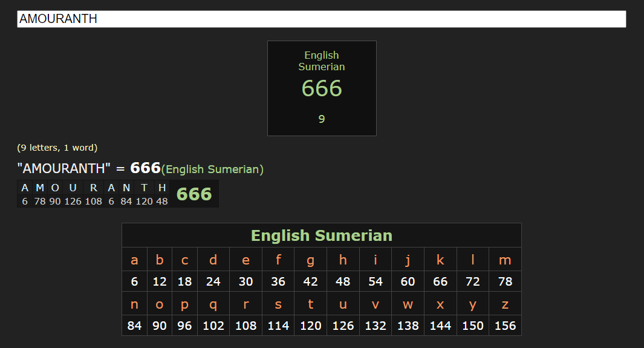The height and width of the screenshot is (348, 644).
Task: Click lowercase letter l in cipher table
Action: pyautogui.click(x=473, y=260)
